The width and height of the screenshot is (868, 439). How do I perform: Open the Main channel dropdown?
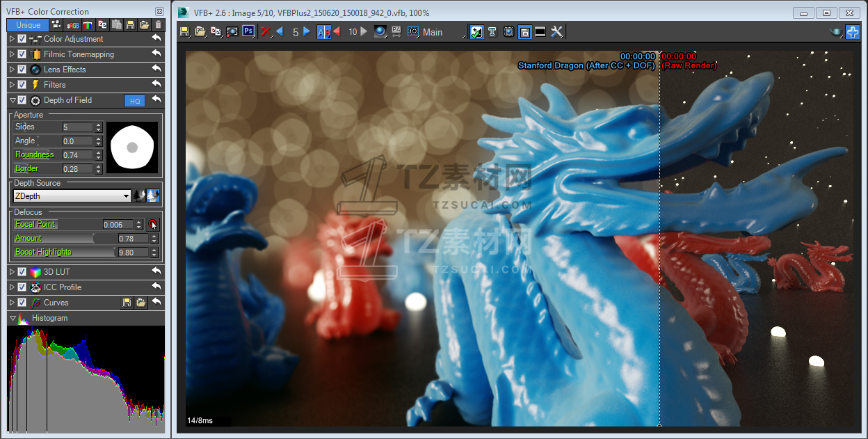click(444, 32)
